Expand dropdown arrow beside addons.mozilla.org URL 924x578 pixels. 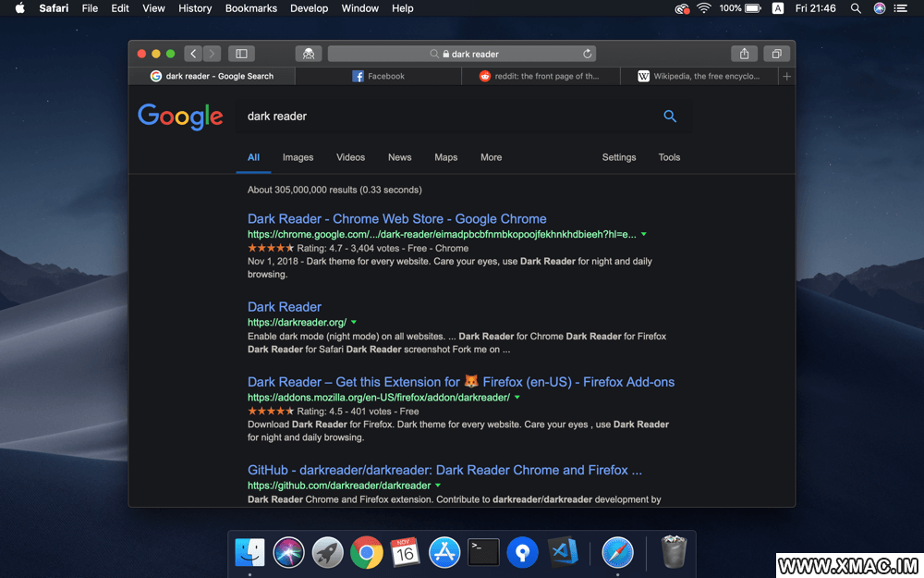coord(517,398)
